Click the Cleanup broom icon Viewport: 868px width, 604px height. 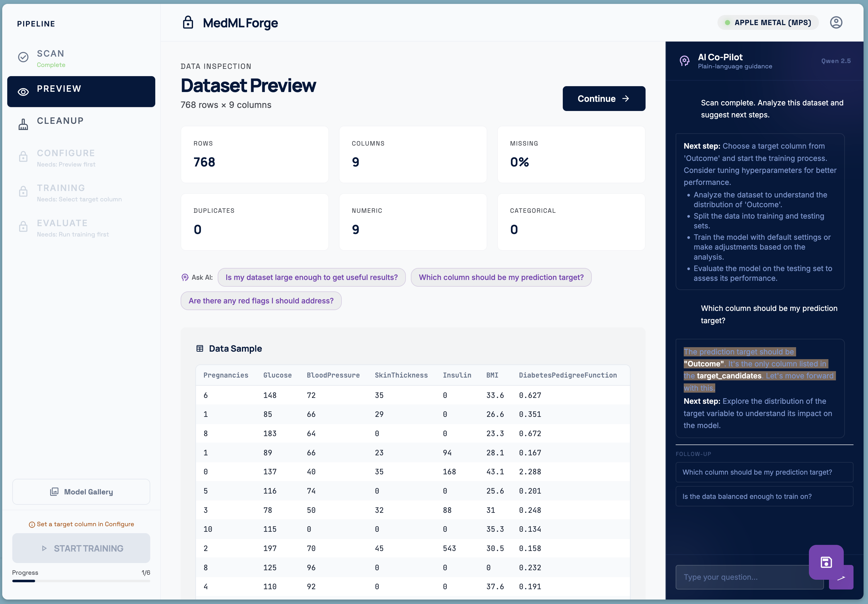pyautogui.click(x=23, y=124)
